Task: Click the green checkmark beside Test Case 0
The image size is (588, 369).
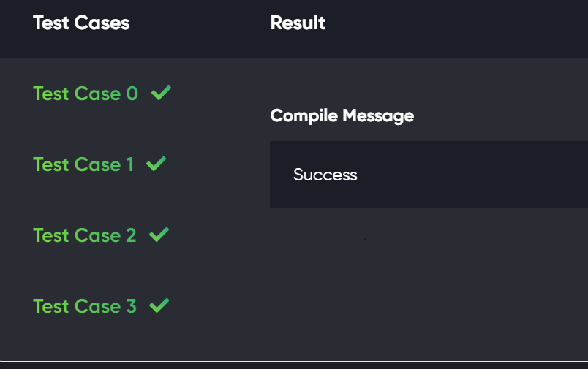Action: (x=162, y=94)
